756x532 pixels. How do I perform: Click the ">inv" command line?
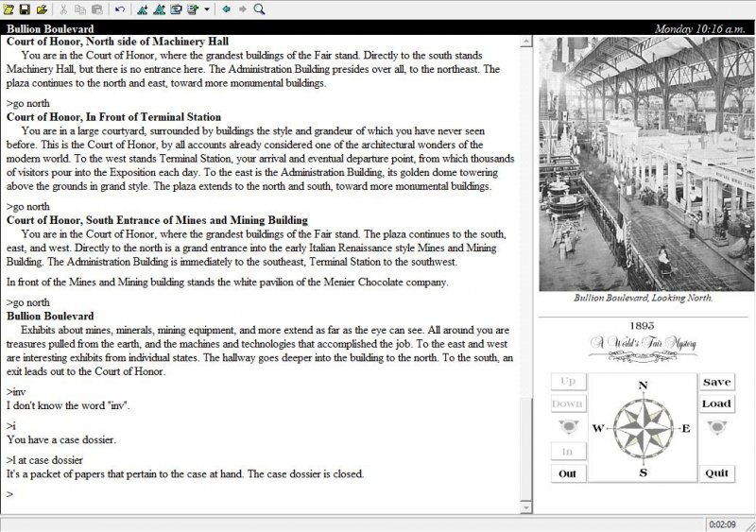(x=16, y=392)
